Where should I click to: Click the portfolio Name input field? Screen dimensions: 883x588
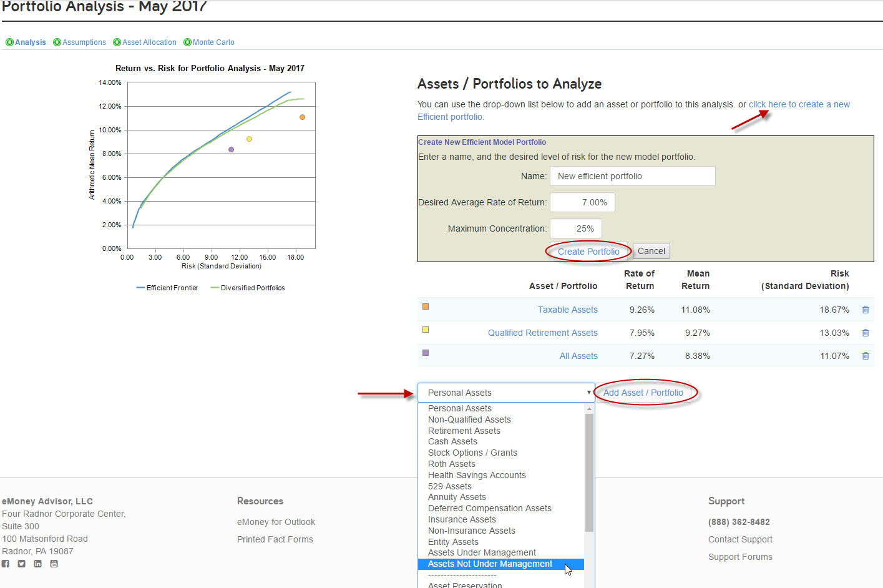click(x=632, y=176)
